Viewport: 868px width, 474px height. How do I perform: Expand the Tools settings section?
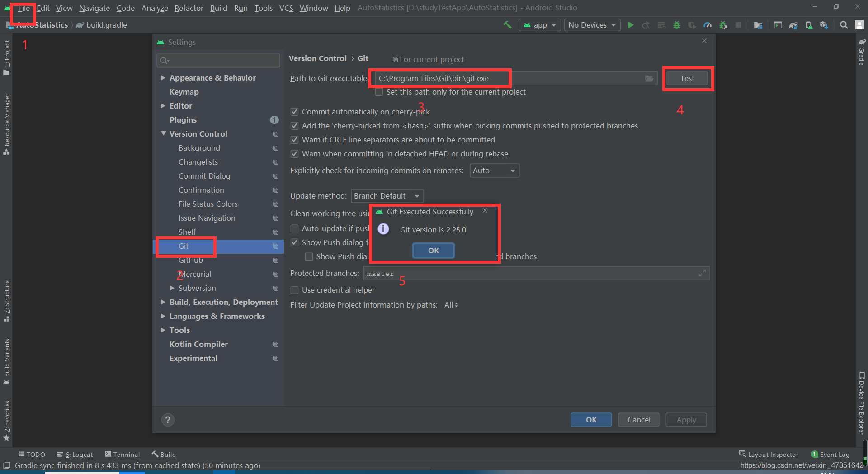(163, 330)
